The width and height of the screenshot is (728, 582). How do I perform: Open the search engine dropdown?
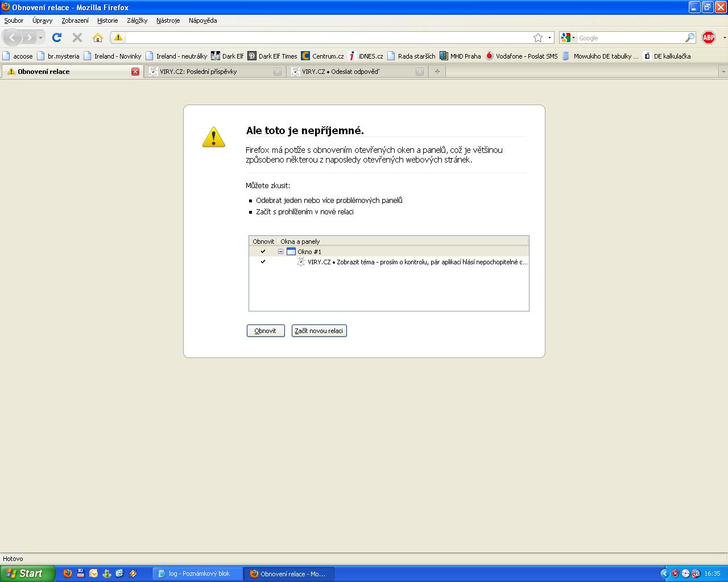point(568,38)
